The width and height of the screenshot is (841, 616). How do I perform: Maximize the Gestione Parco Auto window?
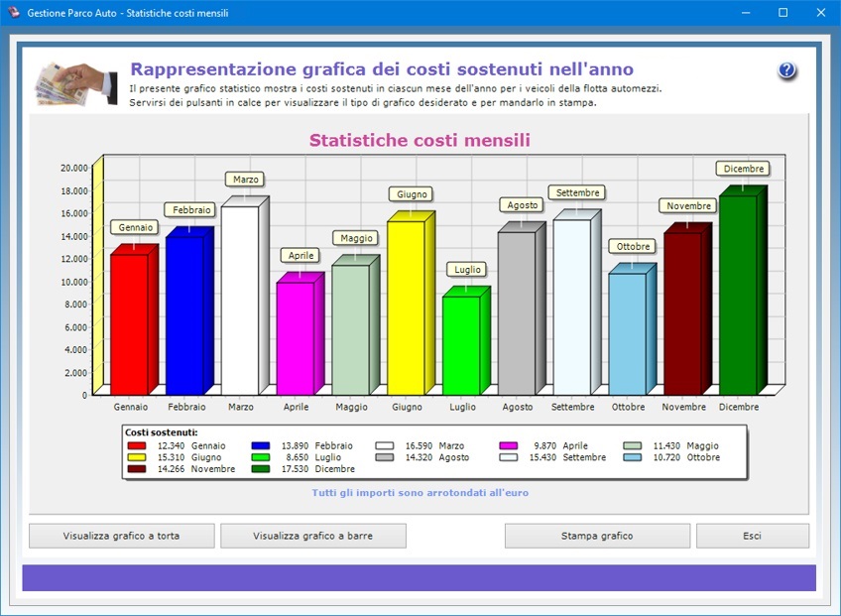783,12
